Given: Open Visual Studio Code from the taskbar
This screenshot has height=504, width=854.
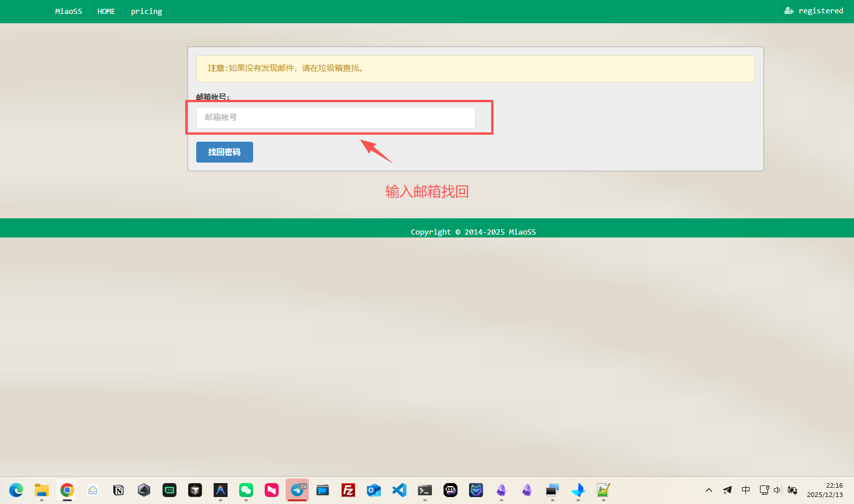Looking at the screenshot, I should (x=399, y=490).
